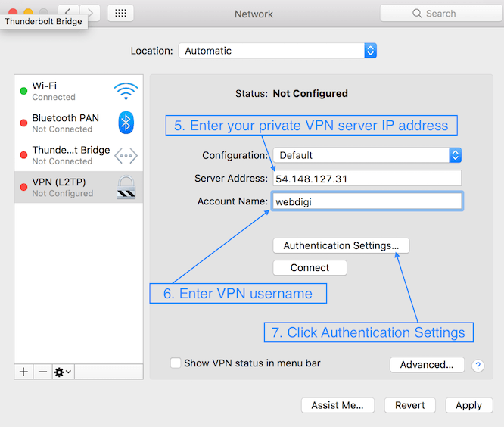This screenshot has width=504, height=427.
Task: Click the VPN padlock icon
Action: coord(126,187)
